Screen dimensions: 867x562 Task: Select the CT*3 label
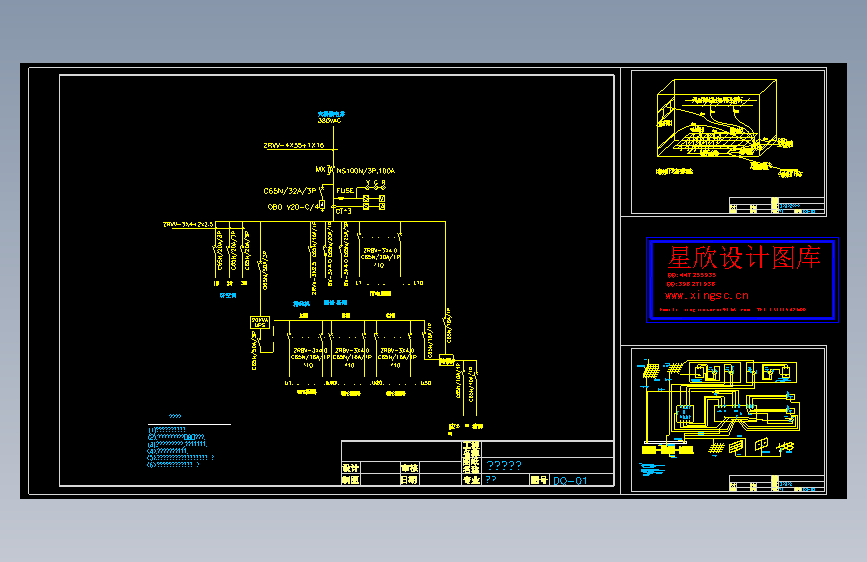coord(343,211)
